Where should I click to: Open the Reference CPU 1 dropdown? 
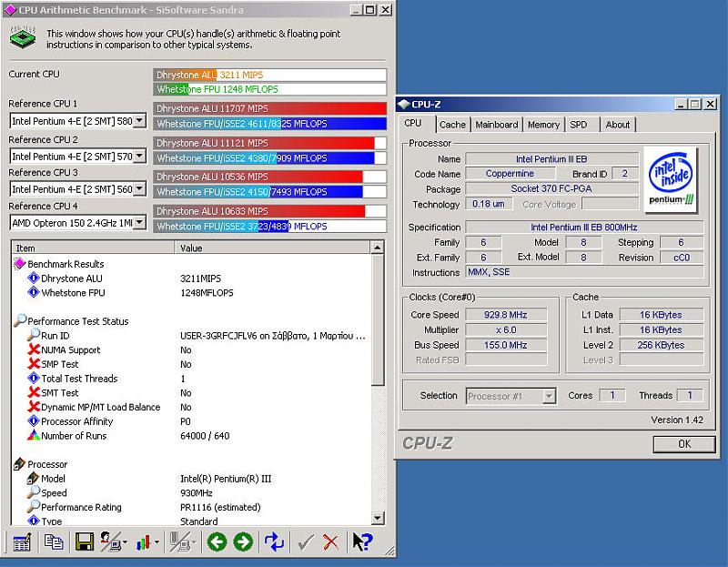(139, 121)
